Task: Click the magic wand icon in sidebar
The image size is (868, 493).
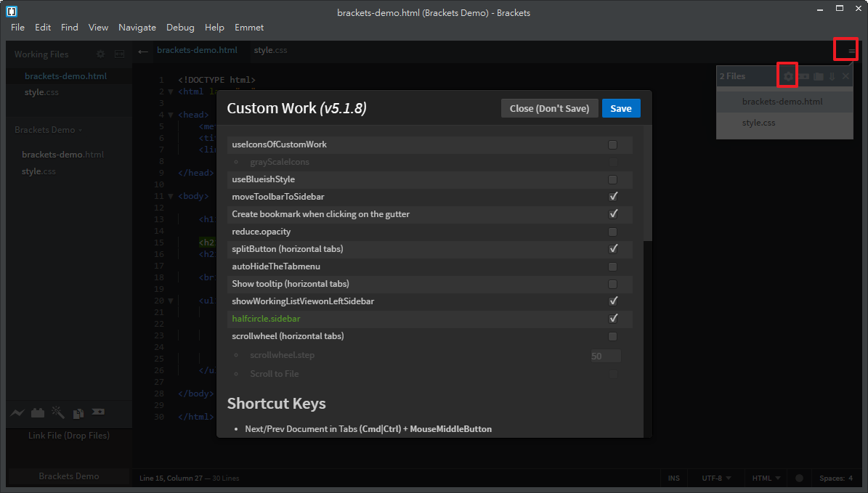Action: tap(58, 413)
